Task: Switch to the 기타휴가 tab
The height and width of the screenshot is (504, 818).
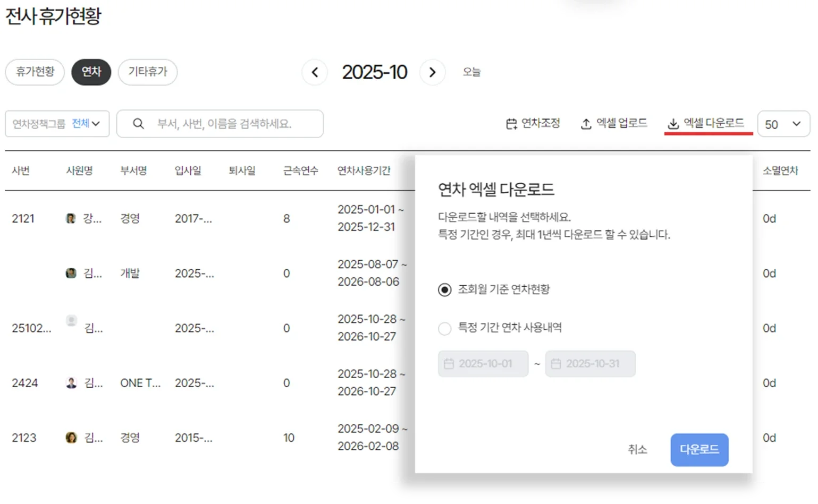Action: [x=147, y=72]
